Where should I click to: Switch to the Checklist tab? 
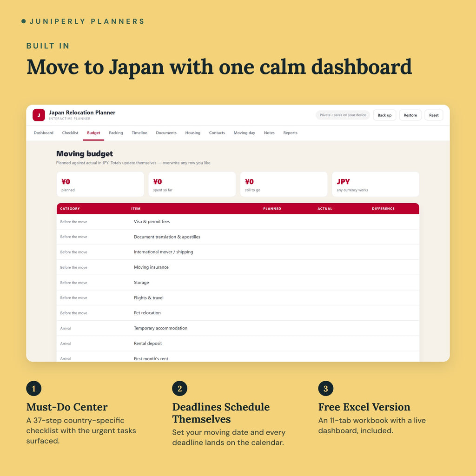pos(70,133)
